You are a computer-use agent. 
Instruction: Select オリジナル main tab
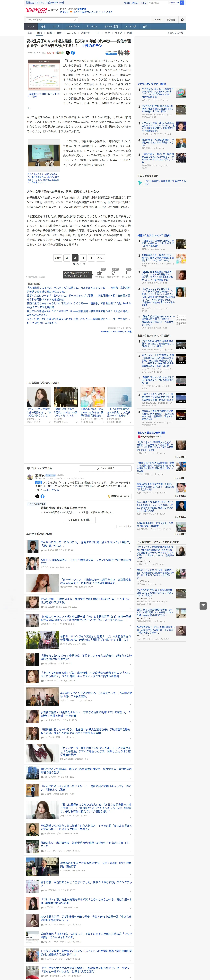point(92,27)
